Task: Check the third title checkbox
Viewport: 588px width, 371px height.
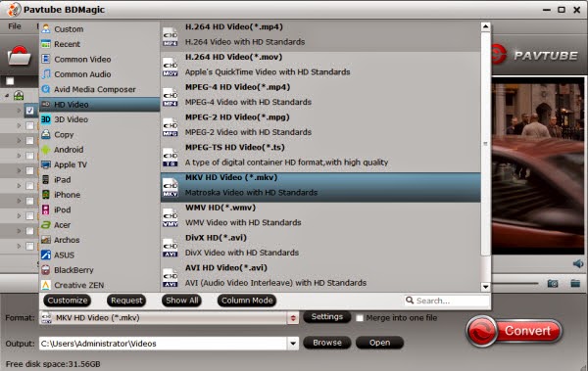Action: [x=30, y=141]
